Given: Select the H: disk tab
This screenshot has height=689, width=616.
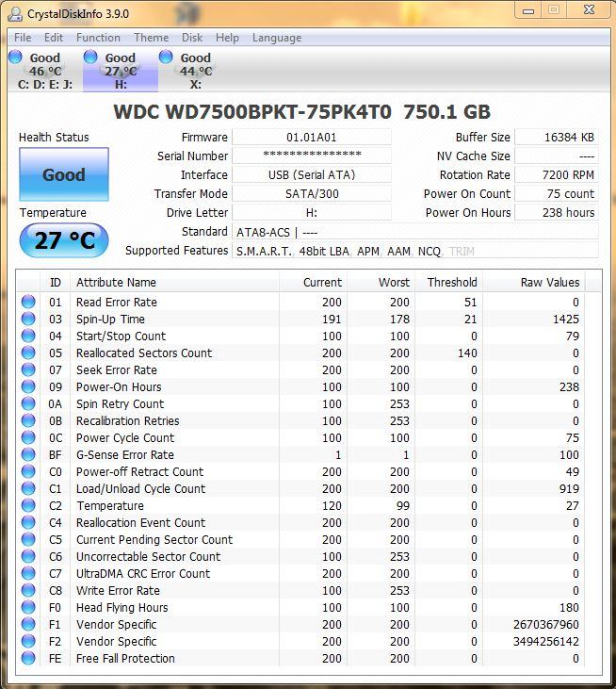Looking at the screenshot, I should click(121, 71).
